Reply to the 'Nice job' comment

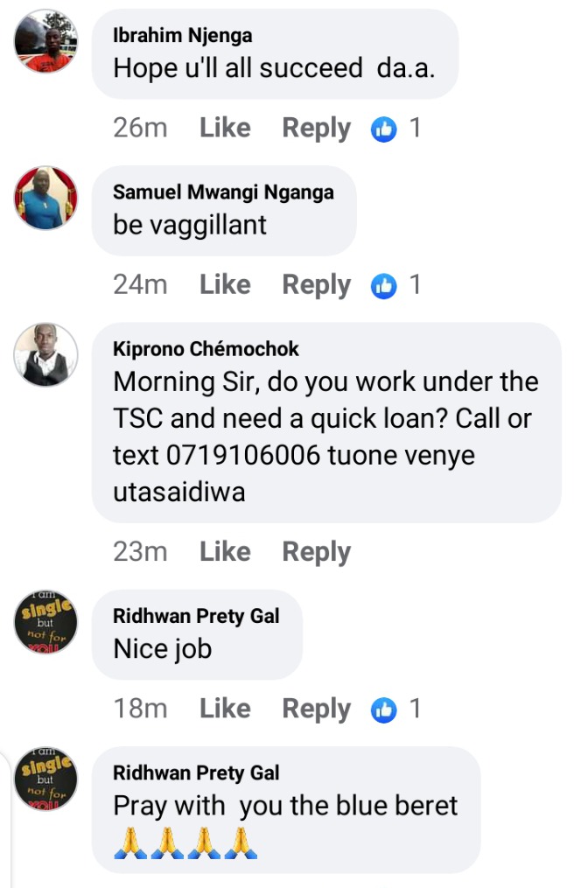click(317, 710)
